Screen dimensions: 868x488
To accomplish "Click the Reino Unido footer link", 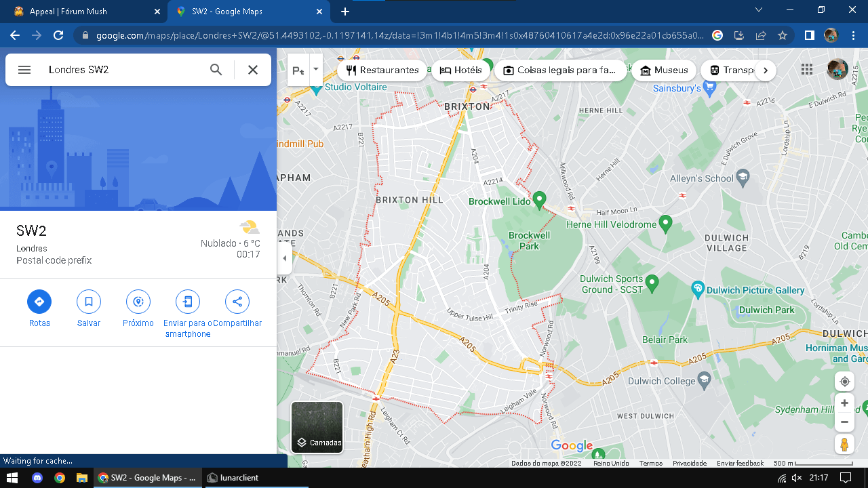I will coord(611,464).
